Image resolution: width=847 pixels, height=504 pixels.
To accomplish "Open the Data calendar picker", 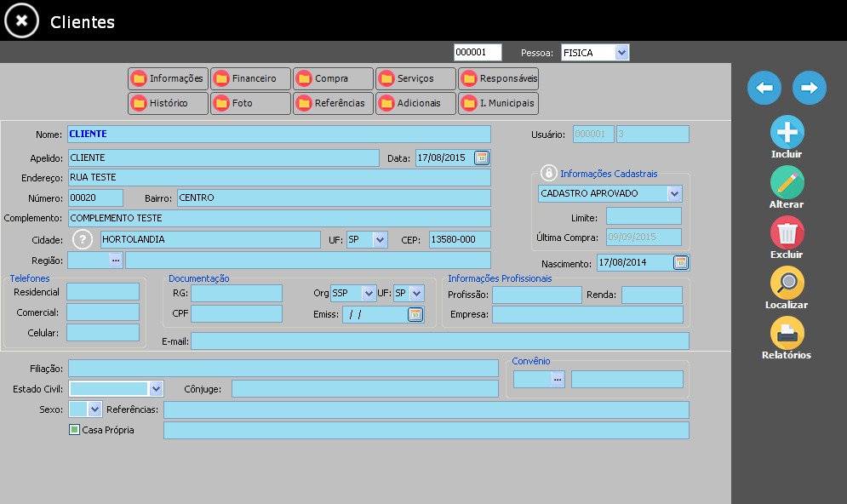I will coord(481,157).
